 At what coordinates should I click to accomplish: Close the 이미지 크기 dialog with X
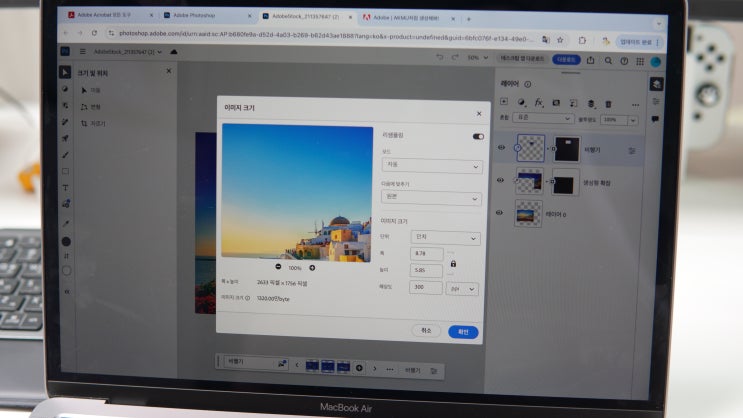coord(479,113)
